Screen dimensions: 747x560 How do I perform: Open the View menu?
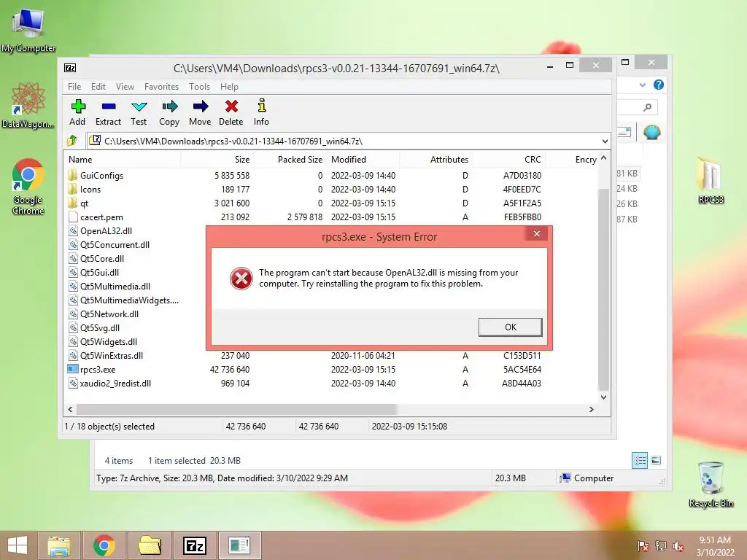click(x=125, y=87)
